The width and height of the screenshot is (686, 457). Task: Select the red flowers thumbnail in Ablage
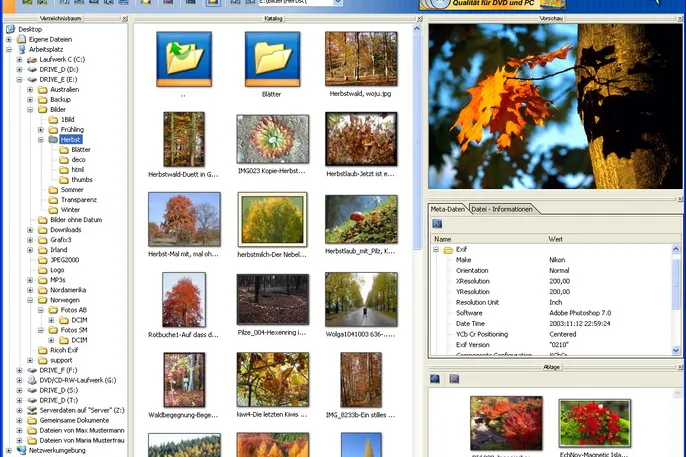(x=595, y=423)
